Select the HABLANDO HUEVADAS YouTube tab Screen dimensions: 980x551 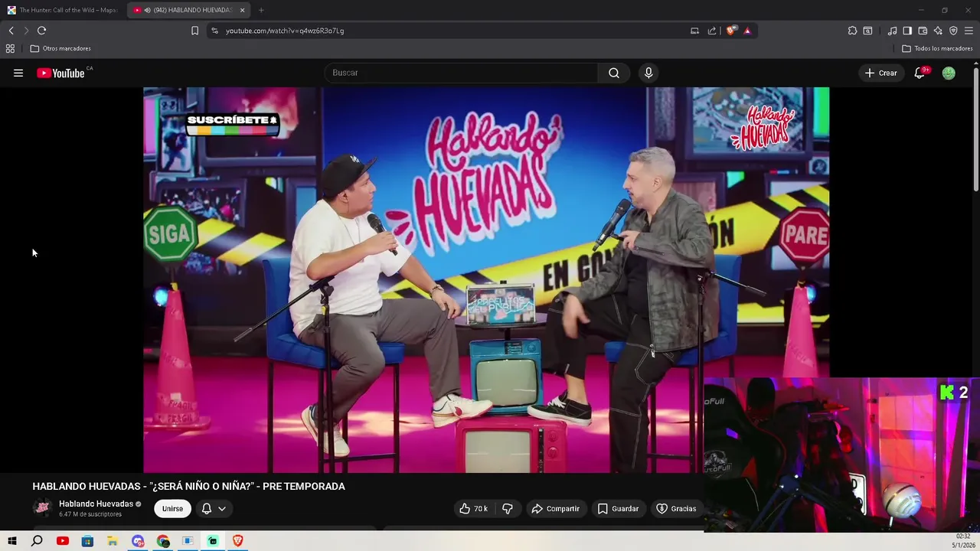tap(188, 10)
